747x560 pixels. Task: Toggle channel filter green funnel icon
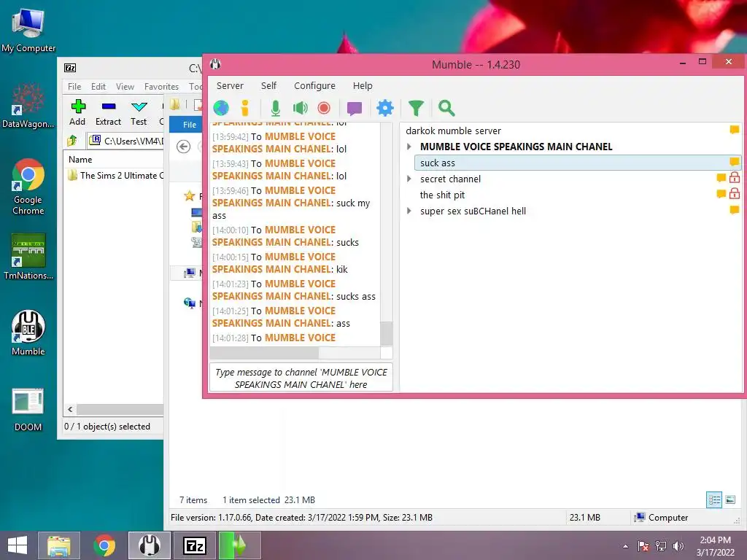[x=416, y=108]
